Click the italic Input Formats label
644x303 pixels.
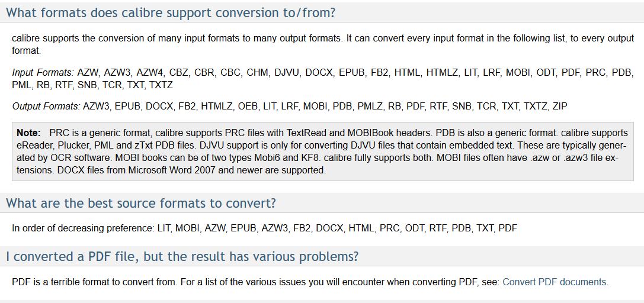[x=43, y=73]
